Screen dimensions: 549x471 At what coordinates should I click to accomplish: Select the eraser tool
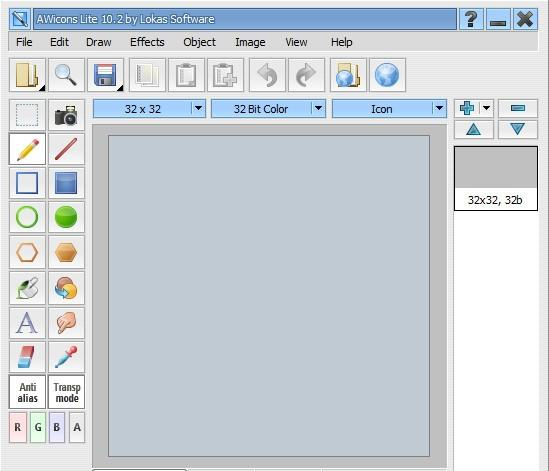pyautogui.click(x=27, y=357)
